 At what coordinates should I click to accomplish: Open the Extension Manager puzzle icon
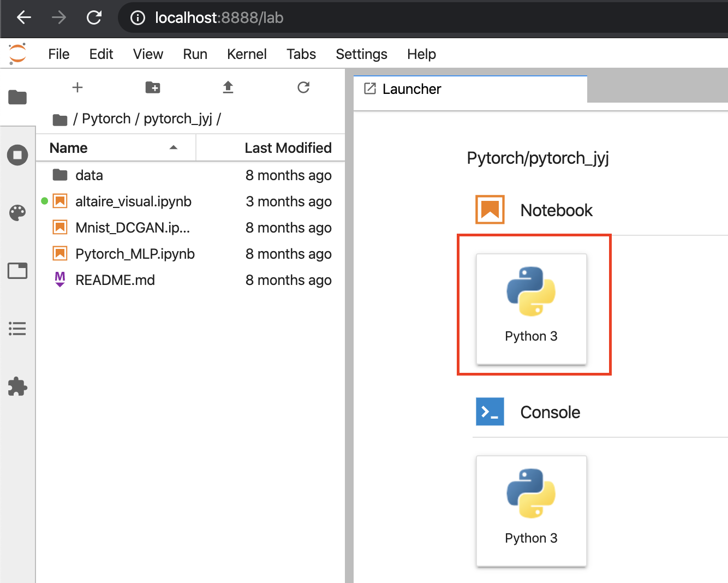coord(17,386)
